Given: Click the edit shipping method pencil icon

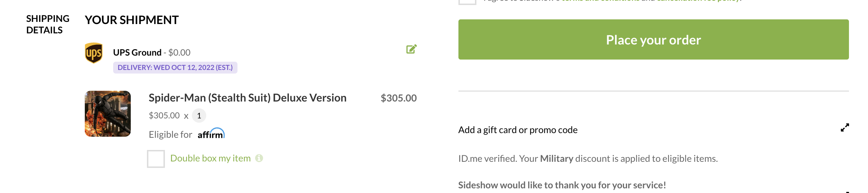Looking at the screenshot, I should [x=411, y=49].
